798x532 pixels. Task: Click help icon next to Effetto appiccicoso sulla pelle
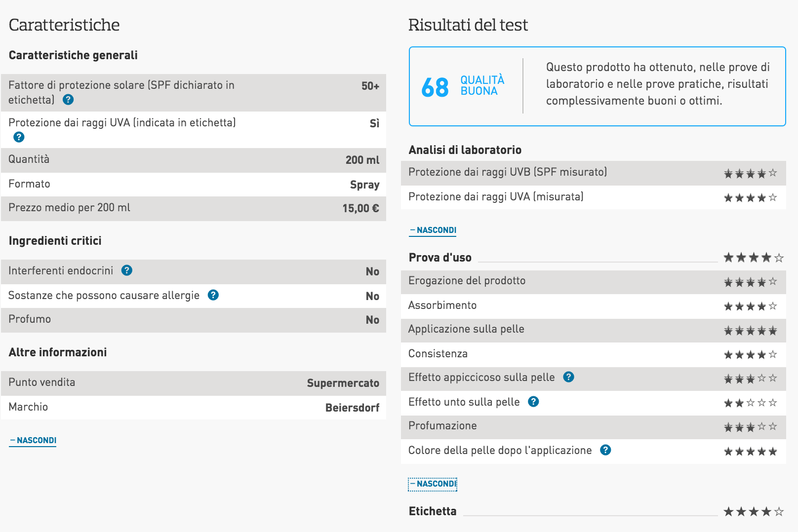pyautogui.click(x=569, y=377)
